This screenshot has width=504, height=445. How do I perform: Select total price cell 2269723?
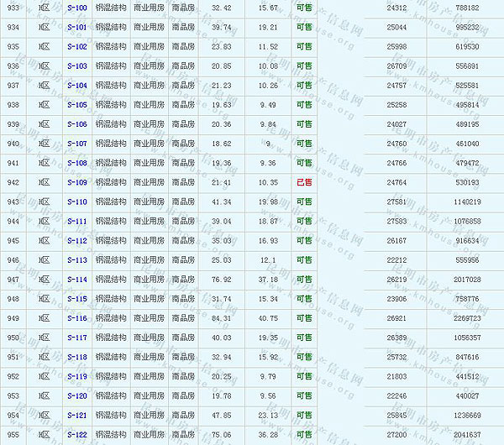(x=467, y=319)
